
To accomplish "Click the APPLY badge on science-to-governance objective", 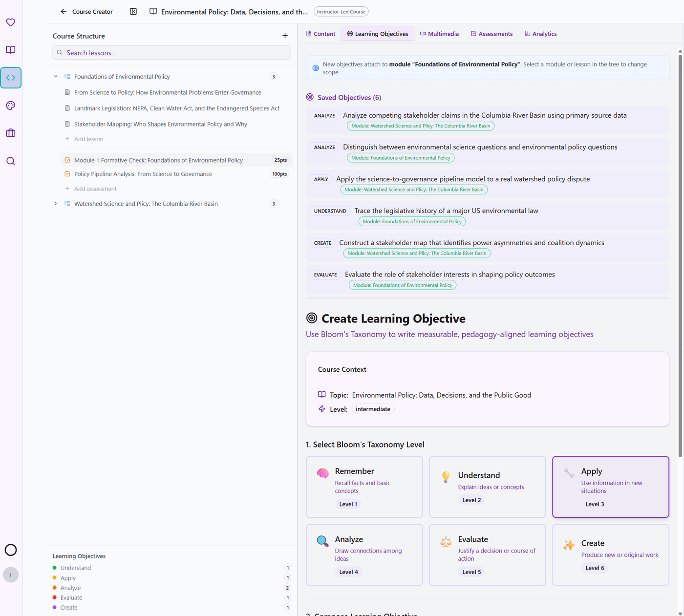I will pos(321,179).
